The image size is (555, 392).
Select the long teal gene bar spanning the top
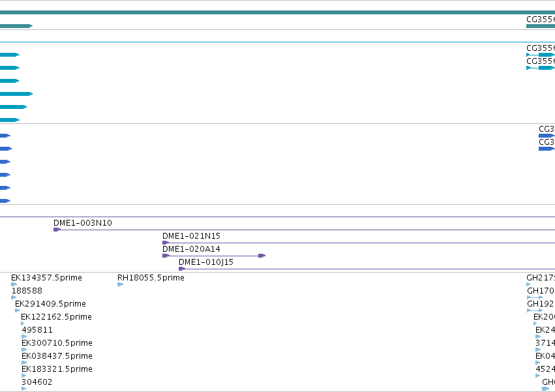278,12
